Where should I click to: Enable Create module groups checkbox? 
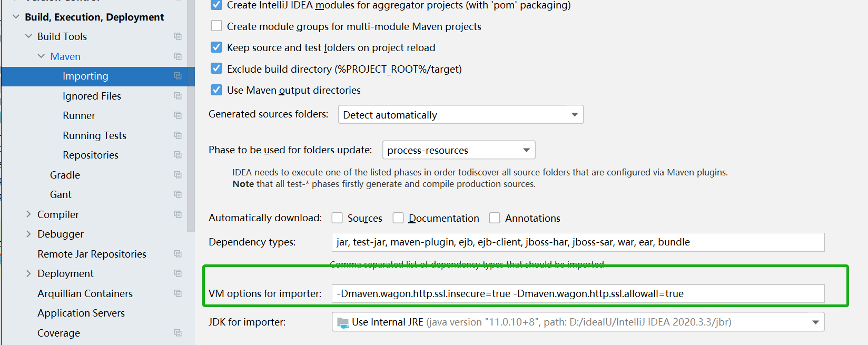216,26
